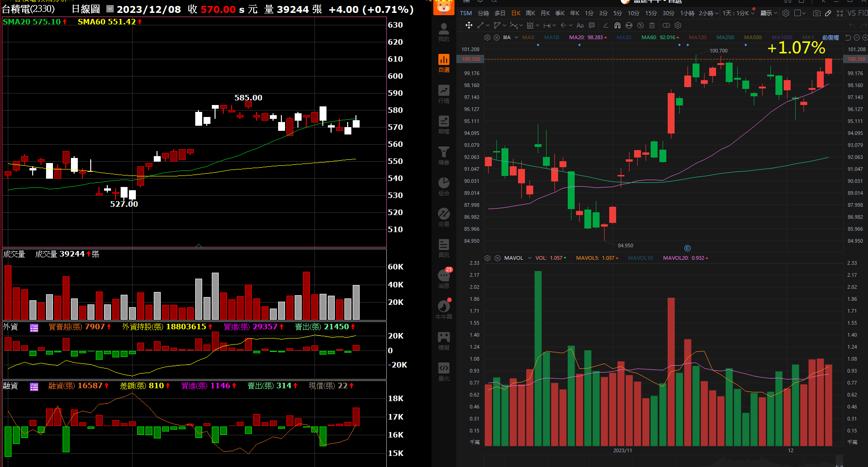The height and width of the screenshot is (467, 868).
Task: Click the 前復權 price adjustment link
Action: click(831, 37)
